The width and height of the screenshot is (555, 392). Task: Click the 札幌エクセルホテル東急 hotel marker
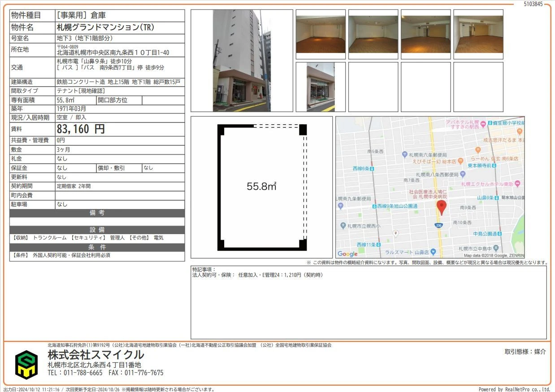517,184
